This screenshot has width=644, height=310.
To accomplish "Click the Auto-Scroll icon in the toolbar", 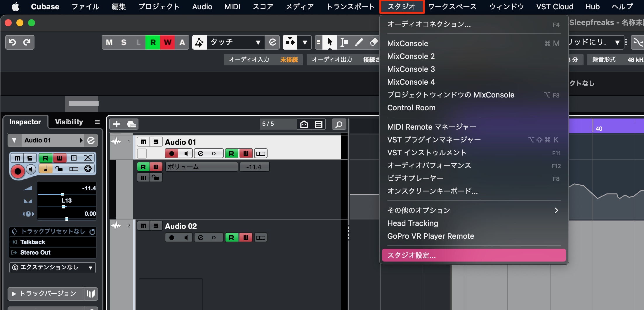I will [290, 43].
